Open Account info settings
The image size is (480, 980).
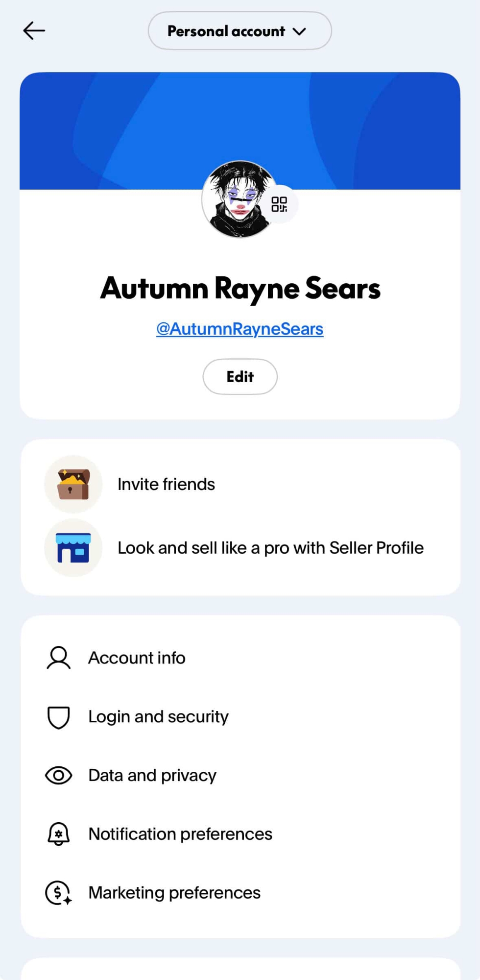pos(137,658)
